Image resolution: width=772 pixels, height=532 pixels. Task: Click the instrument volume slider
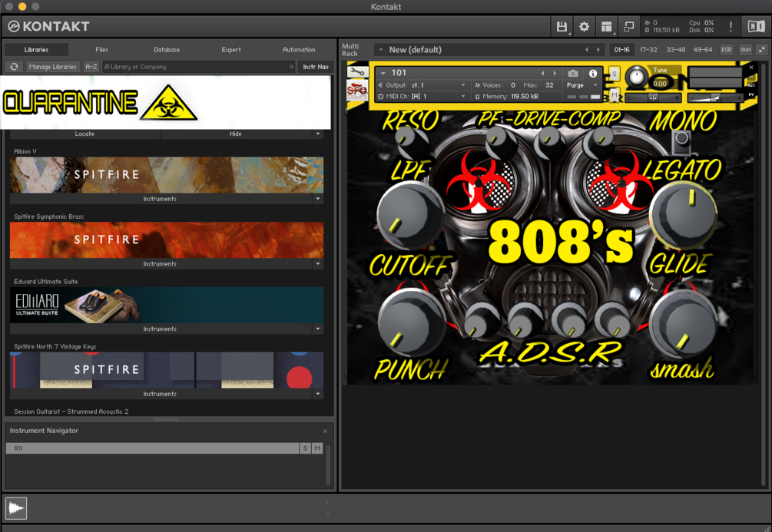coord(715,98)
